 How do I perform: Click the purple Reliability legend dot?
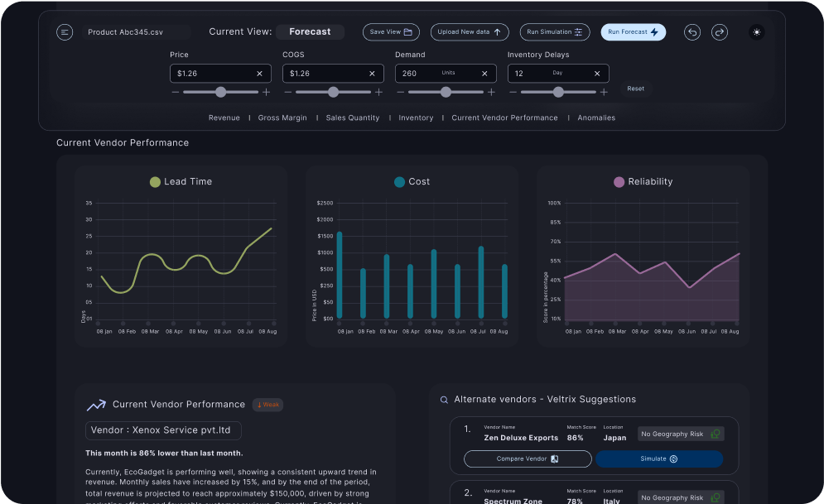click(619, 182)
